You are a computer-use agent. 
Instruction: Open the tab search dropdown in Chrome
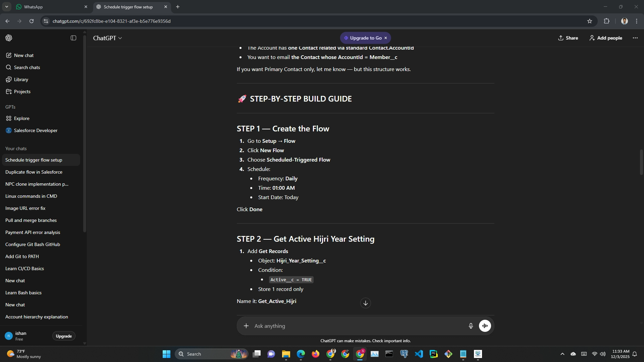[6, 7]
